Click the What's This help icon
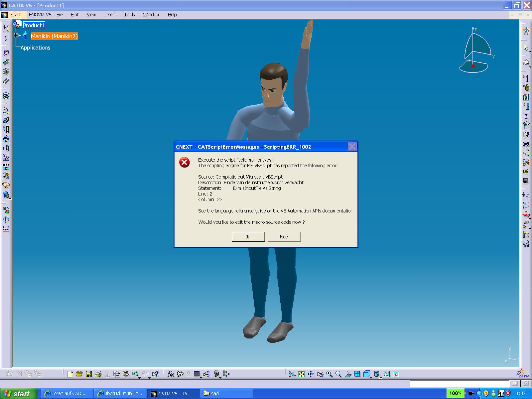Viewport: 532px width, 399px height. 155,374
